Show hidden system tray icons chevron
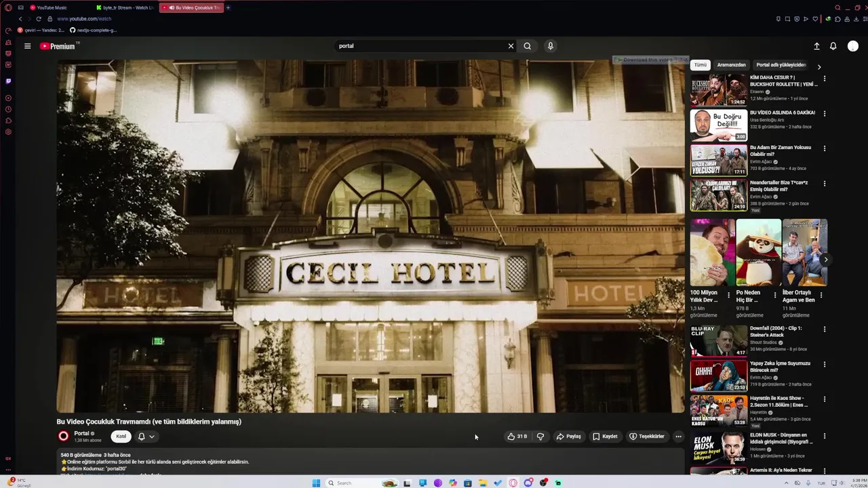The width and height of the screenshot is (868, 488). point(786,483)
